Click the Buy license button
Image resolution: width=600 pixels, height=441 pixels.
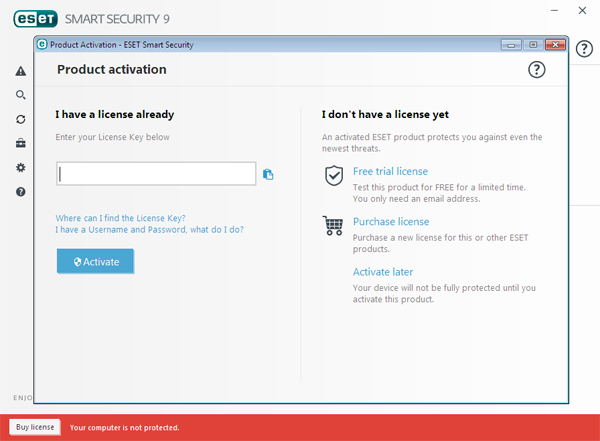(35, 427)
